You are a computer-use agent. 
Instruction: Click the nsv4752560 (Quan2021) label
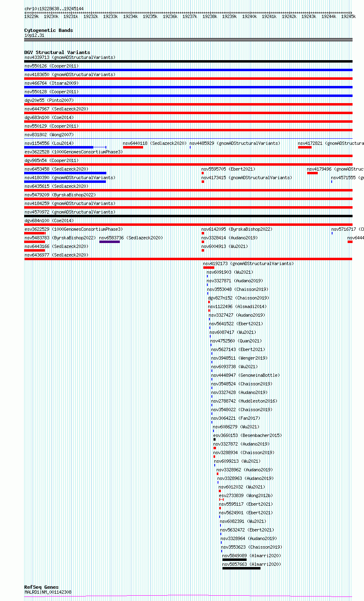coord(236,341)
